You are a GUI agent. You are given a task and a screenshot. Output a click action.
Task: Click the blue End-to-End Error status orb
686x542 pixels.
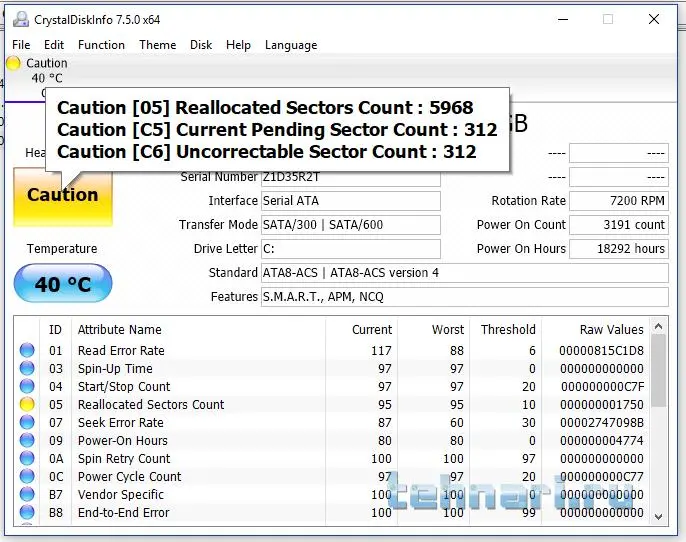click(x=27, y=513)
